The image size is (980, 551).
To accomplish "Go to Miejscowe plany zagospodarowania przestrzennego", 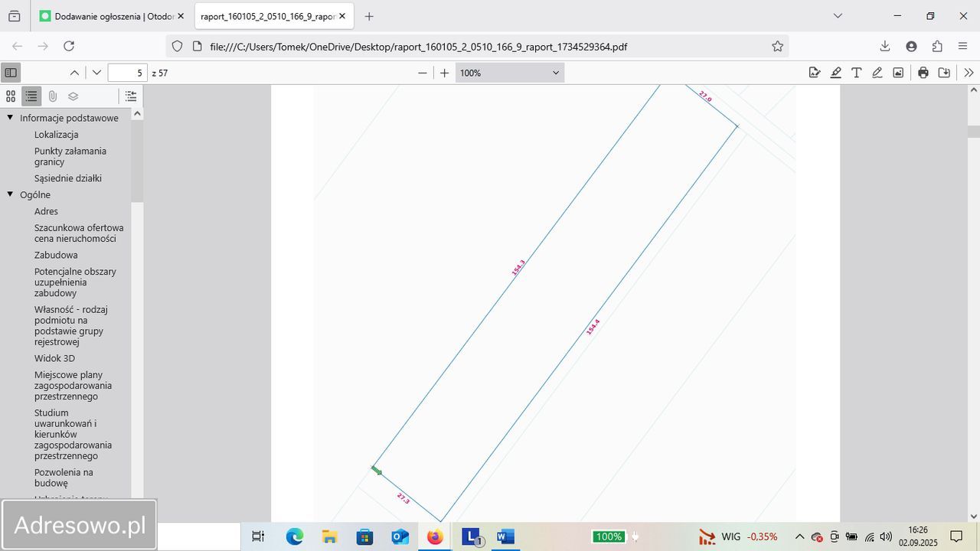I will (x=73, y=386).
